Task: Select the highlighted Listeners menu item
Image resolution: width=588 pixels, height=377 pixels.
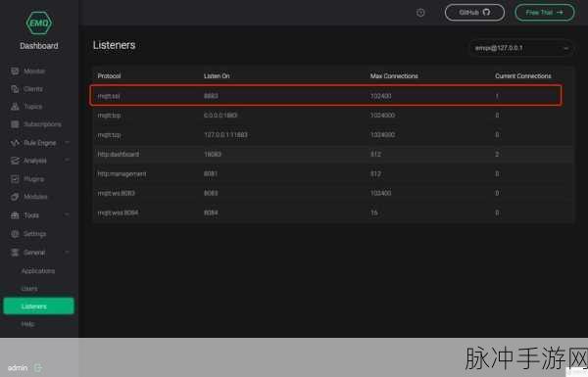Action: coord(38,306)
